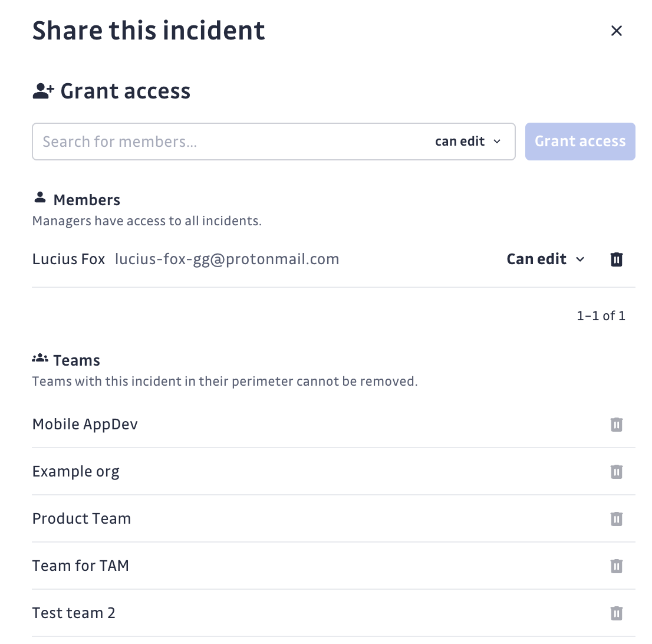Change Lucius Fox's 'Can edit' permission
This screenshot has height=644, width=652.
[x=545, y=259]
